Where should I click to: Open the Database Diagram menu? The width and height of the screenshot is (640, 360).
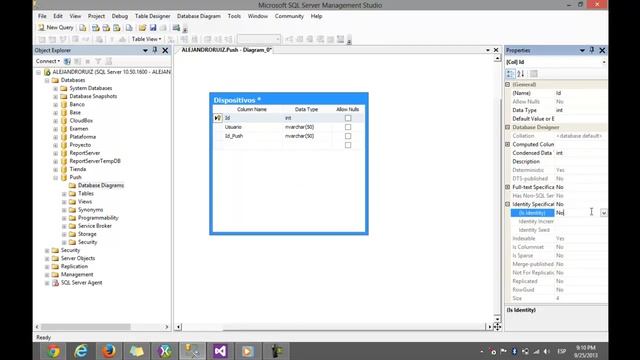coord(198,16)
